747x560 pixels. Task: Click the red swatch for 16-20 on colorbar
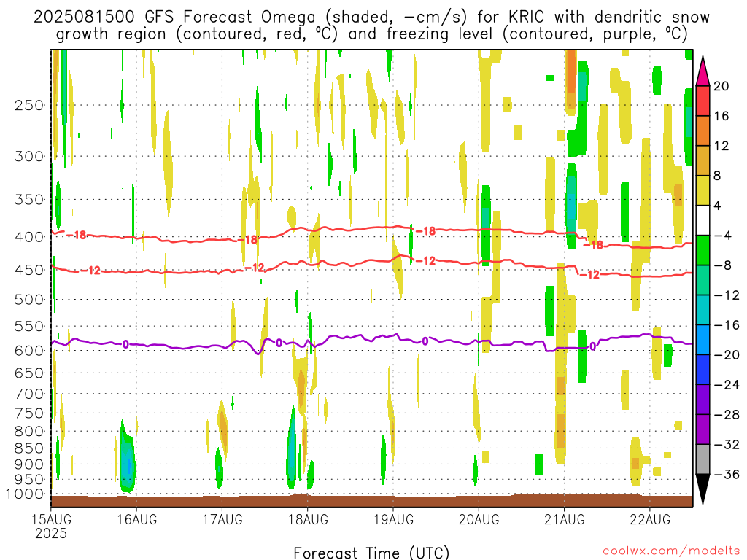(x=703, y=101)
